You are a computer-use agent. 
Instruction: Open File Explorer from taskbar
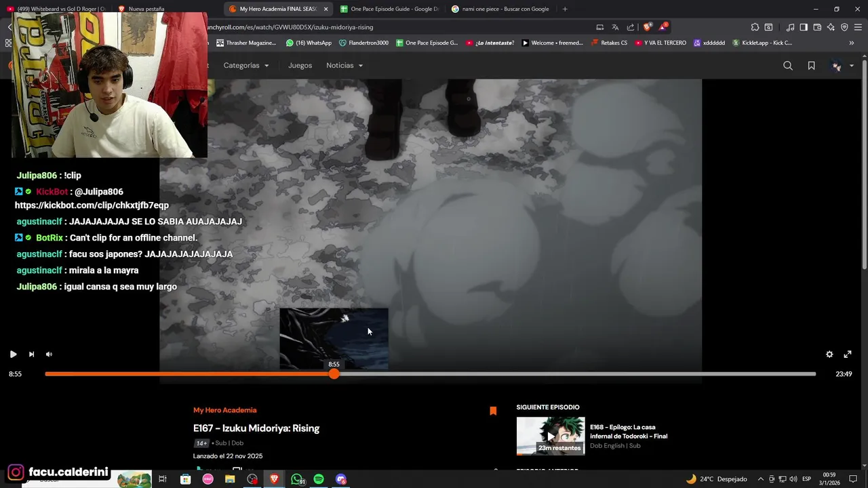[230, 479]
